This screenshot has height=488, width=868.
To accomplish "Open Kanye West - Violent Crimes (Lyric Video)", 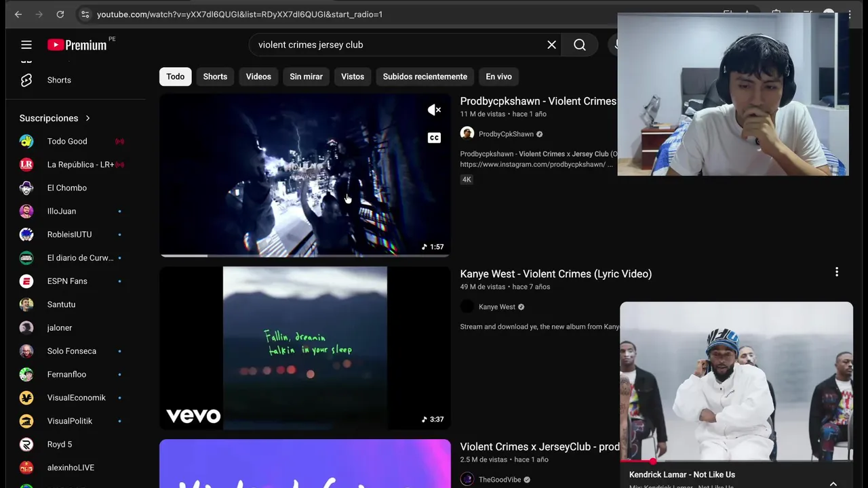I will click(x=556, y=274).
